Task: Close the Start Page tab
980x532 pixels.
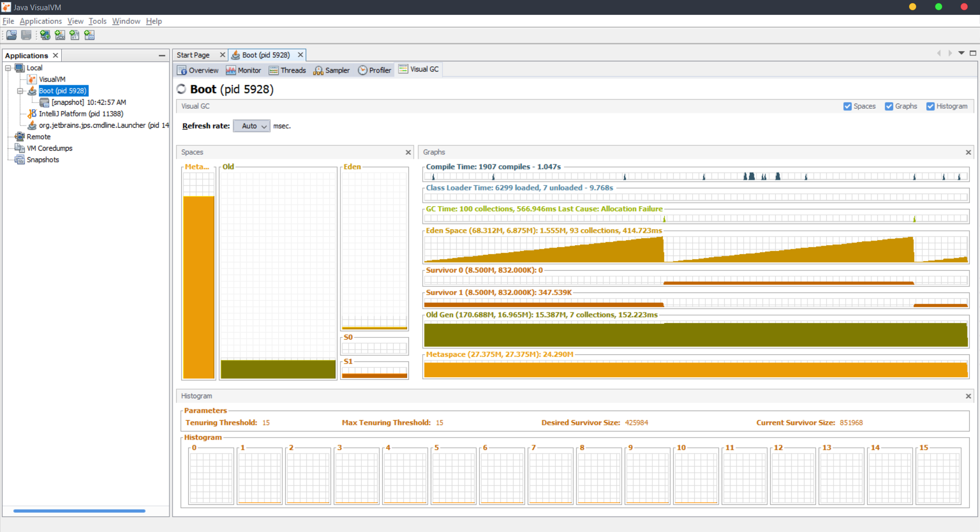Action: (x=223, y=55)
